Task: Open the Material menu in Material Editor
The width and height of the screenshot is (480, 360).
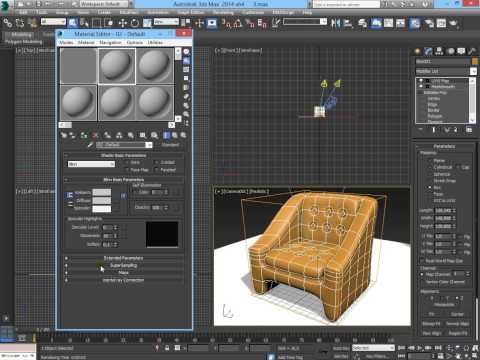Action: click(x=86, y=43)
